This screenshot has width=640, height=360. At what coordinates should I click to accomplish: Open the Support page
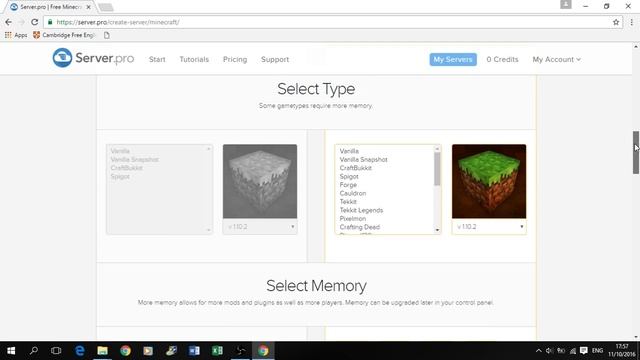(275, 60)
